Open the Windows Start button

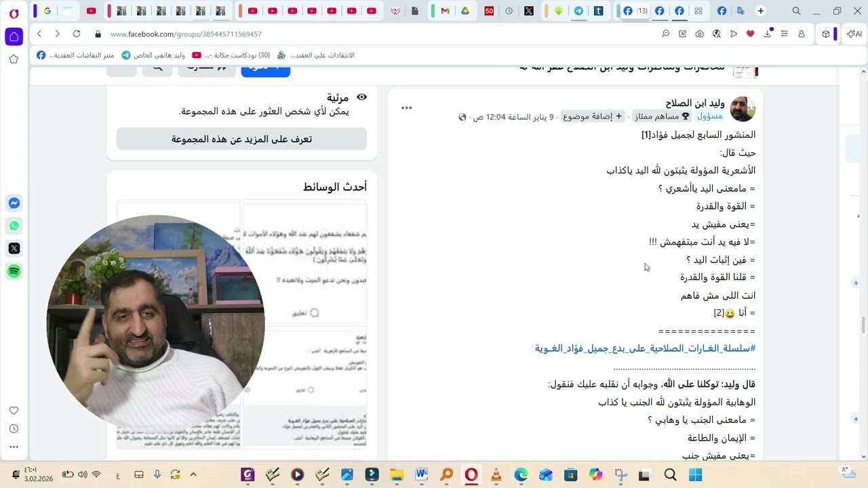point(695,475)
